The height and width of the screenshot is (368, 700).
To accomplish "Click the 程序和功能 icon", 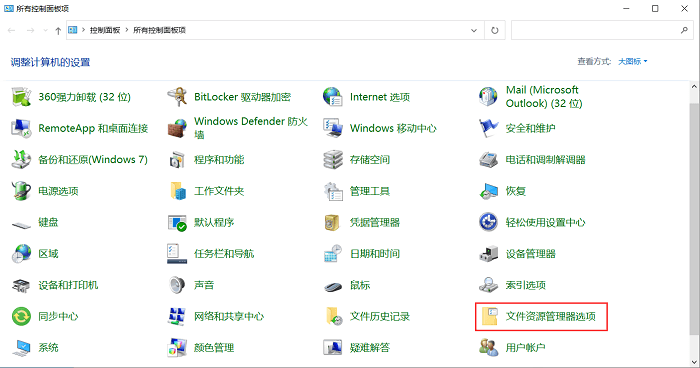I will click(177, 159).
